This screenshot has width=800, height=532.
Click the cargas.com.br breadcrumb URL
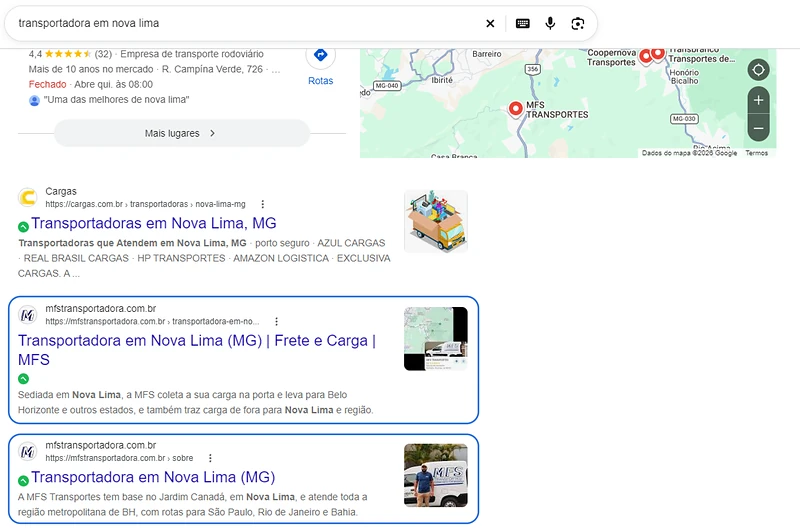(x=145, y=204)
